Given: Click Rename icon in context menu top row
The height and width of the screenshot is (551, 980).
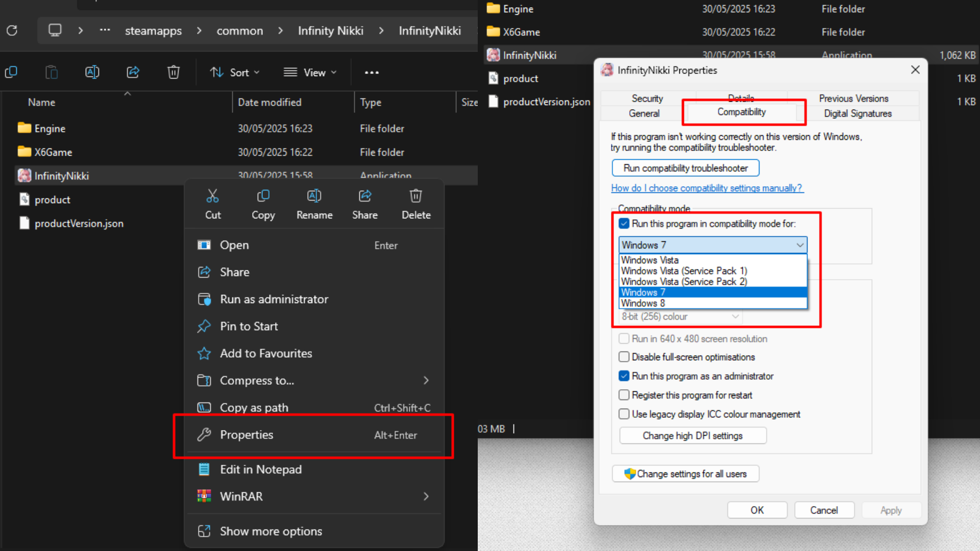Looking at the screenshot, I should tap(314, 196).
